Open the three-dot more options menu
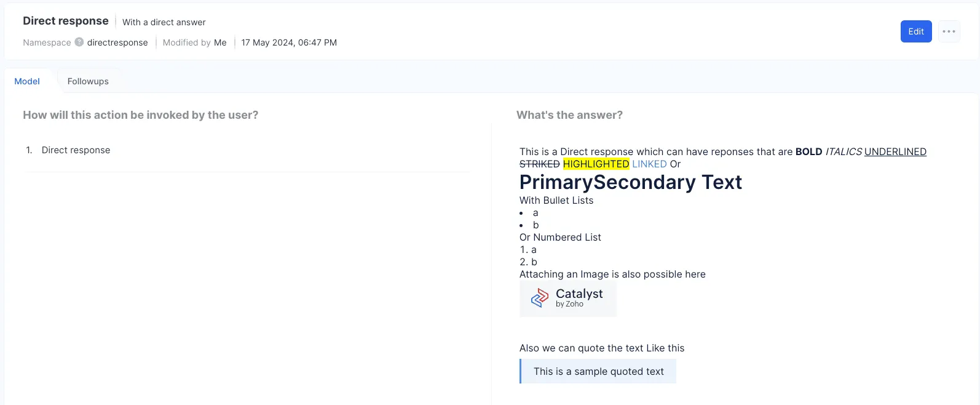Image resolution: width=980 pixels, height=405 pixels. [x=949, y=31]
